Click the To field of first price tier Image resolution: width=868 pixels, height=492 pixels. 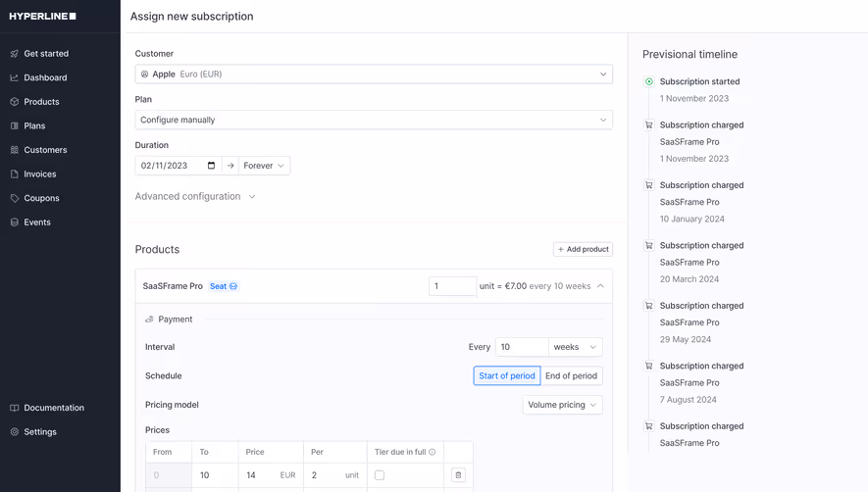coord(216,474)
